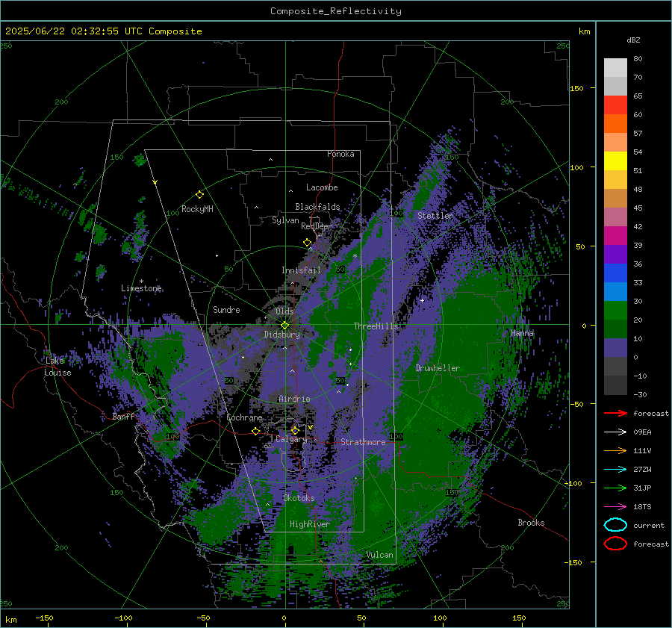Click the yellow diamond marker above Calgary
672x628 pixels.
[295, 430]
